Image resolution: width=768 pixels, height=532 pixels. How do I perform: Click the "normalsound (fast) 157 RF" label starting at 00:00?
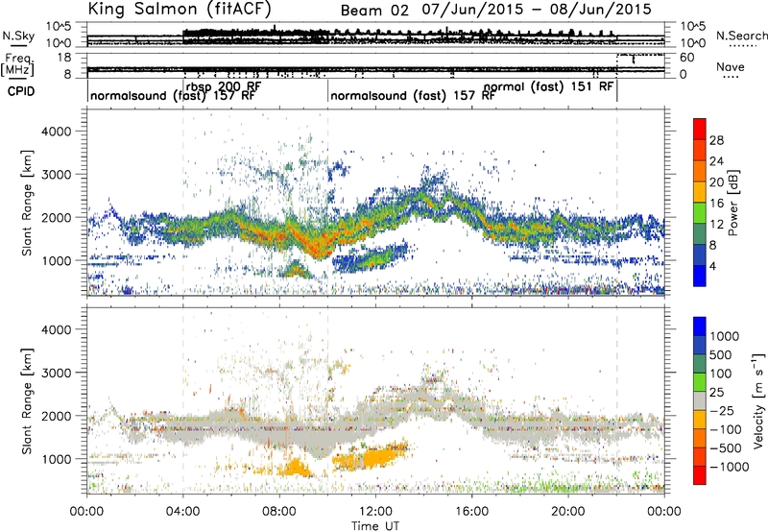tap(173, 95)
